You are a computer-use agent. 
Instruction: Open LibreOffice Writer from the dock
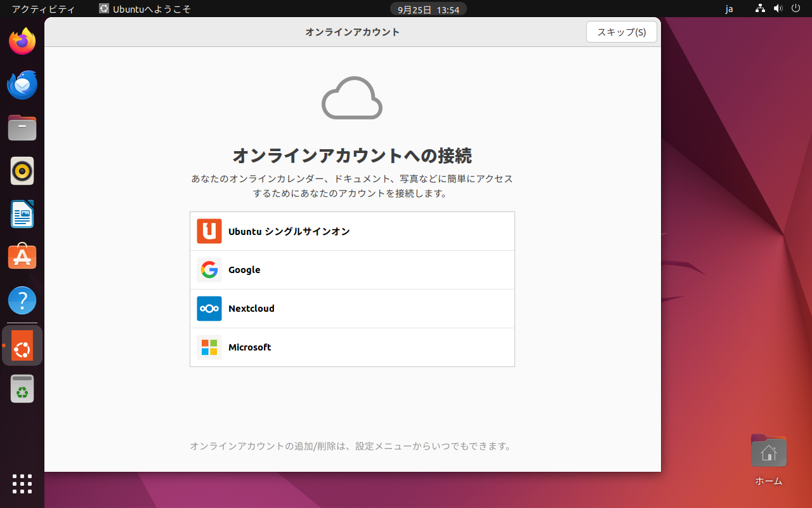[22, 214]
